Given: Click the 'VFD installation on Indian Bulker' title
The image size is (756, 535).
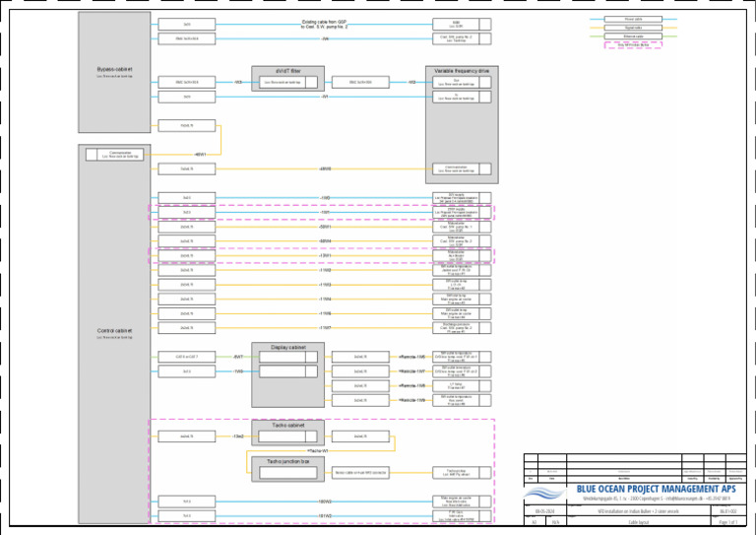Looking at the screenshot, I should (x=638, y=511).
